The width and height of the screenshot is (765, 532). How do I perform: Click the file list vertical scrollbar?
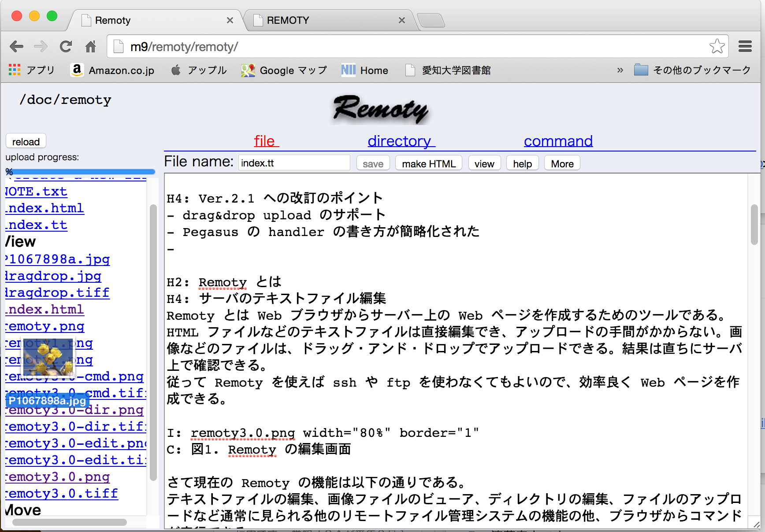(x=153, y=342)
